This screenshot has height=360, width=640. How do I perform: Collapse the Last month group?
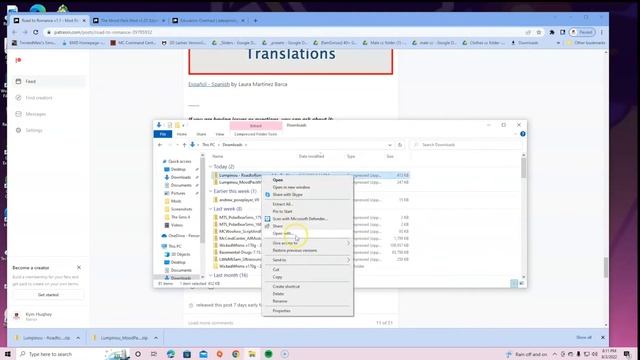click(x=211, y=276)
